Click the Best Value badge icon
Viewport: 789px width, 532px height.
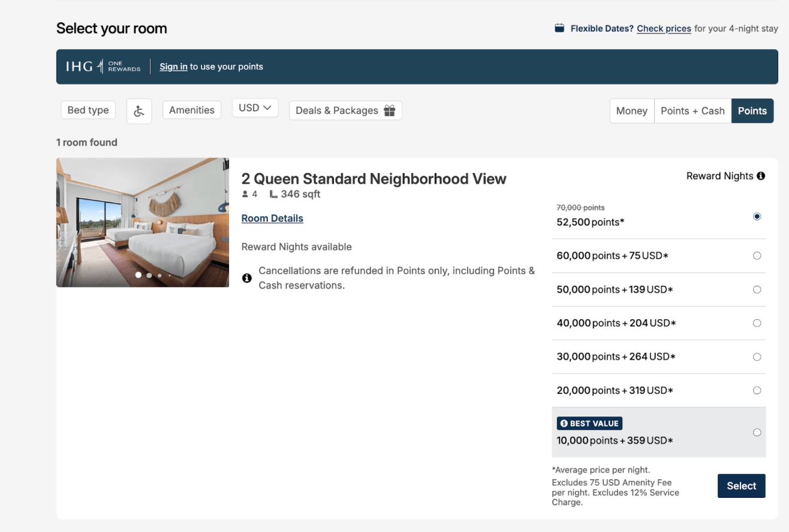click(564, 424)
